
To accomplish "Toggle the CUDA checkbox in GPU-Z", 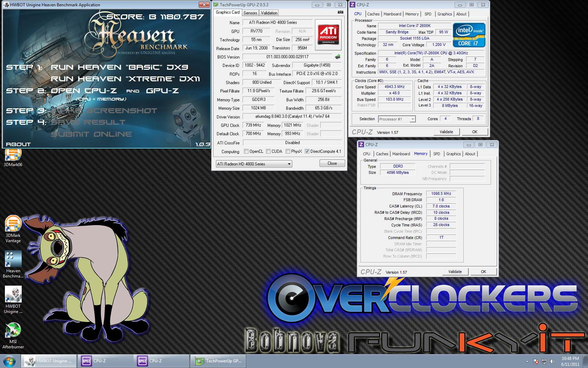I will click(268, 151).
